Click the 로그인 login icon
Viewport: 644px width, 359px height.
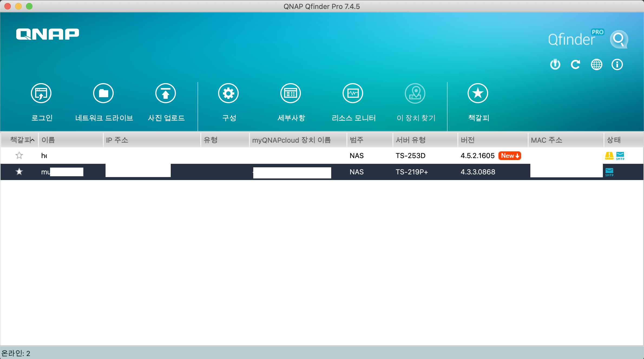click(41, 93)
